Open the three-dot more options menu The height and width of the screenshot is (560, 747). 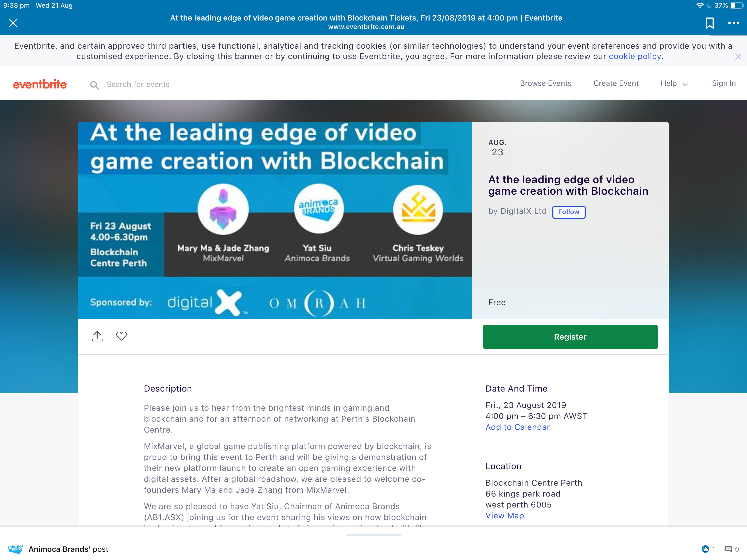734,23
